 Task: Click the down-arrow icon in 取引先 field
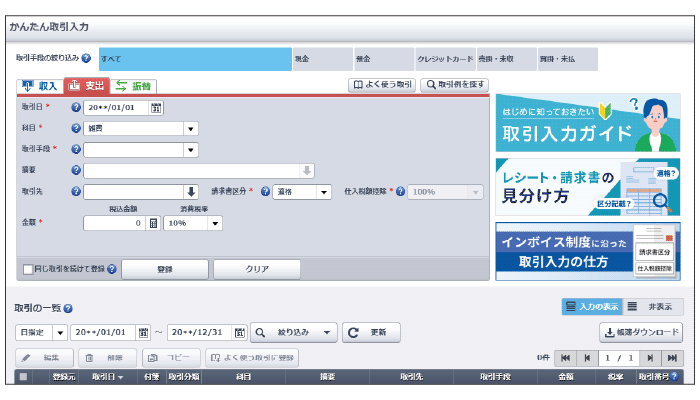pos(191,192)
